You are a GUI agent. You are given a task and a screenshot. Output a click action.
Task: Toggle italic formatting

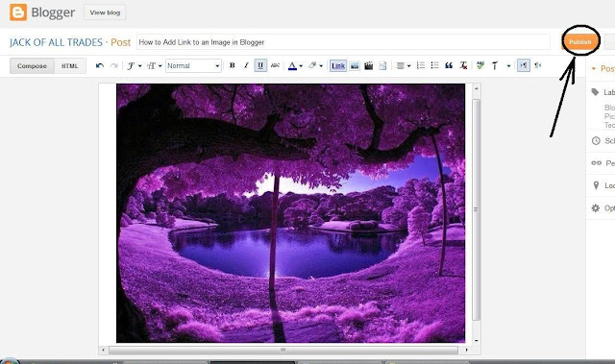coord(246,65)
